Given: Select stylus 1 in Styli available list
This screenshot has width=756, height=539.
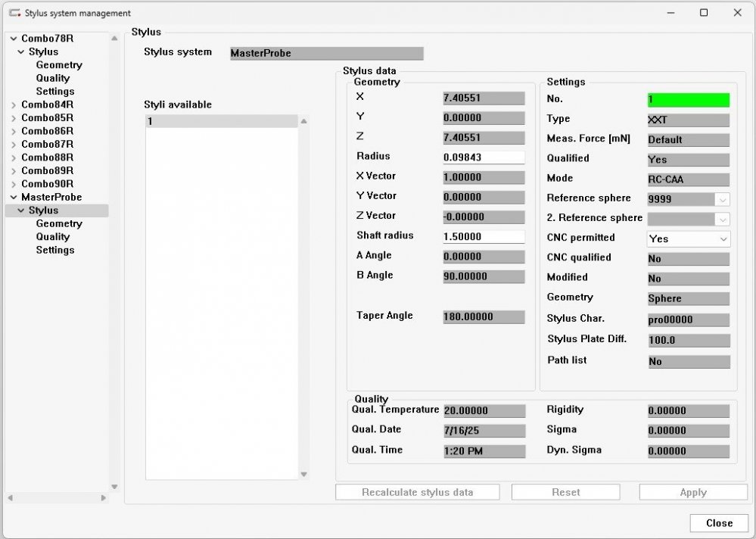Looking at the screenshot, I should [221, 122].
